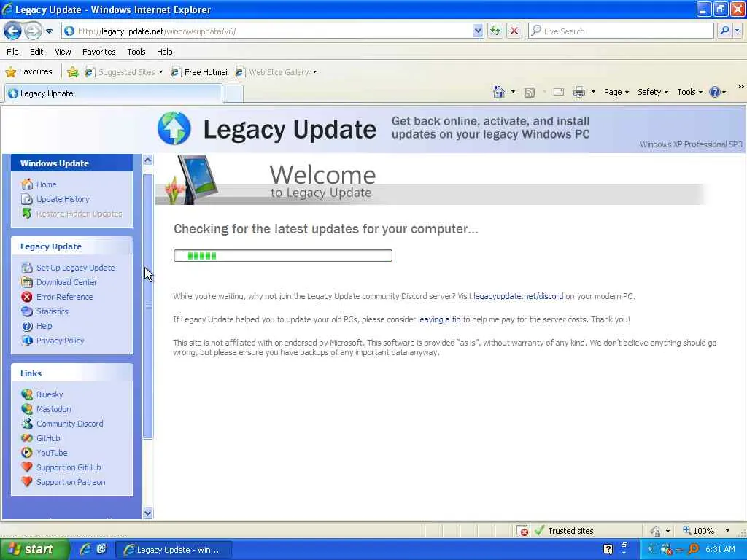The image size is (747, 560).
Task: Click the Legacy Update globe logo
Action: coord(174,128)
